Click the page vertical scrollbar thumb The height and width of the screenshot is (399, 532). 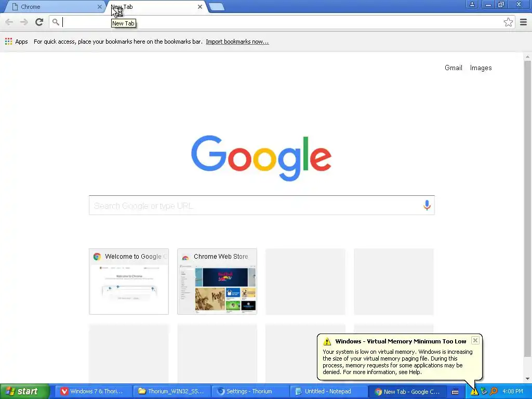point(527,209)
